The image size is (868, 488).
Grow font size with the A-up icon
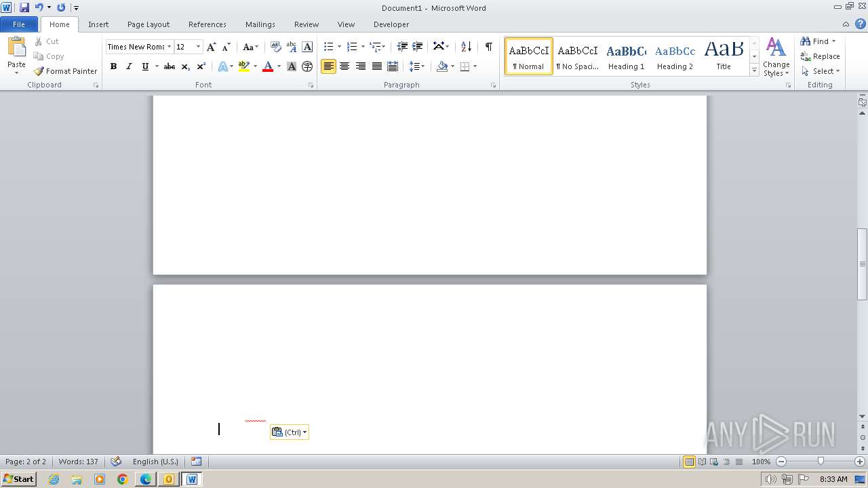point(212,47)
